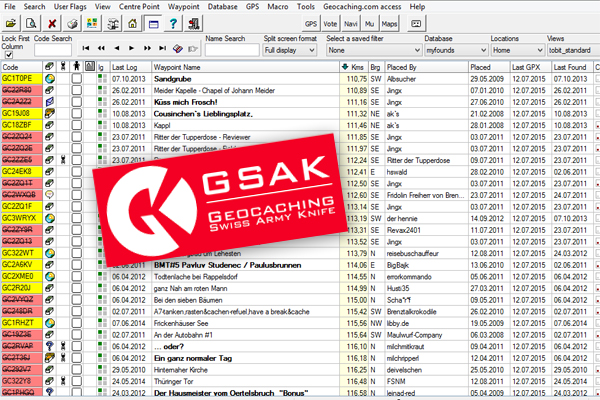Click the page back double arrow

coord(101,48)
